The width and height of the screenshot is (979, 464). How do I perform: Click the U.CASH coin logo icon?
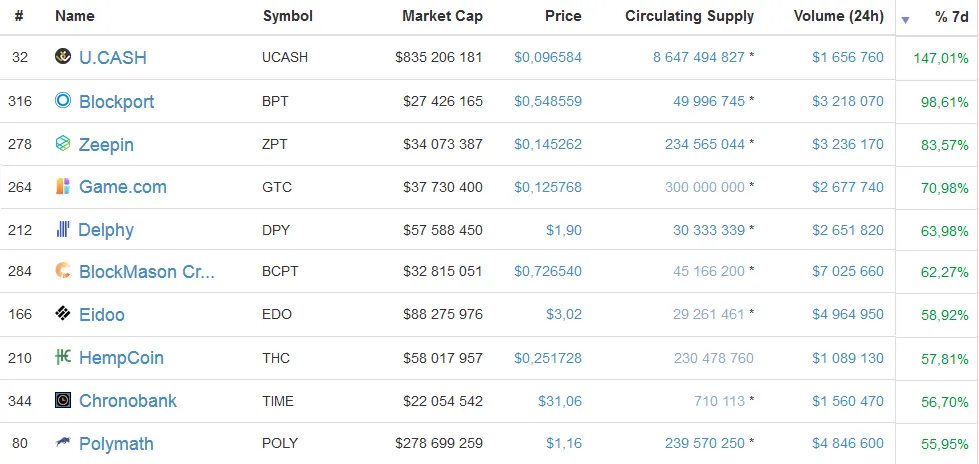[63, 56]
